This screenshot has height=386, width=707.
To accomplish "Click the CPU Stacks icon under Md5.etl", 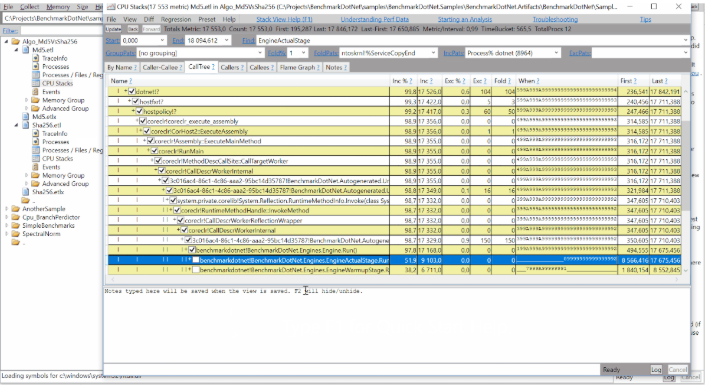I will click(36, 83).
